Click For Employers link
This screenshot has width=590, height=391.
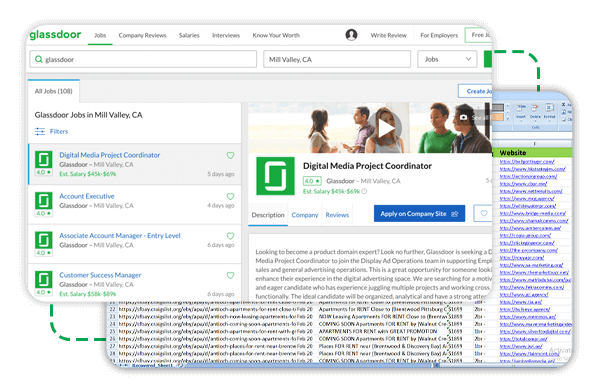(x=439, y=35)
